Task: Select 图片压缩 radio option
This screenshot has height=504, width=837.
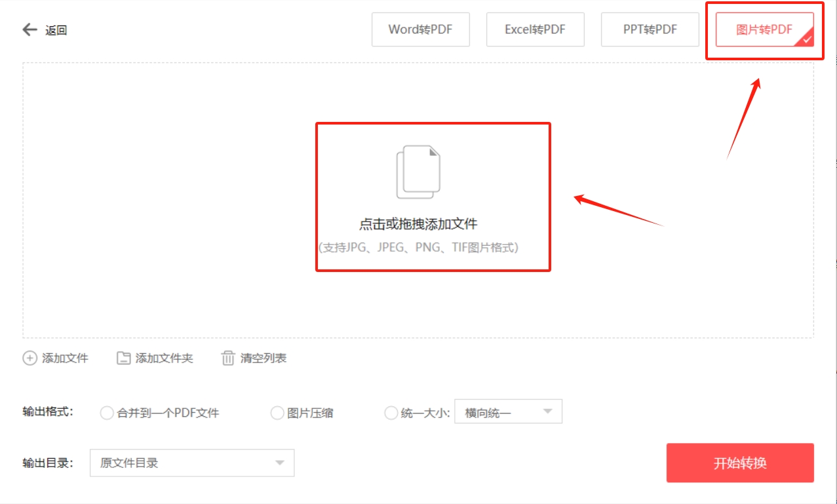Action: [277, 413]
